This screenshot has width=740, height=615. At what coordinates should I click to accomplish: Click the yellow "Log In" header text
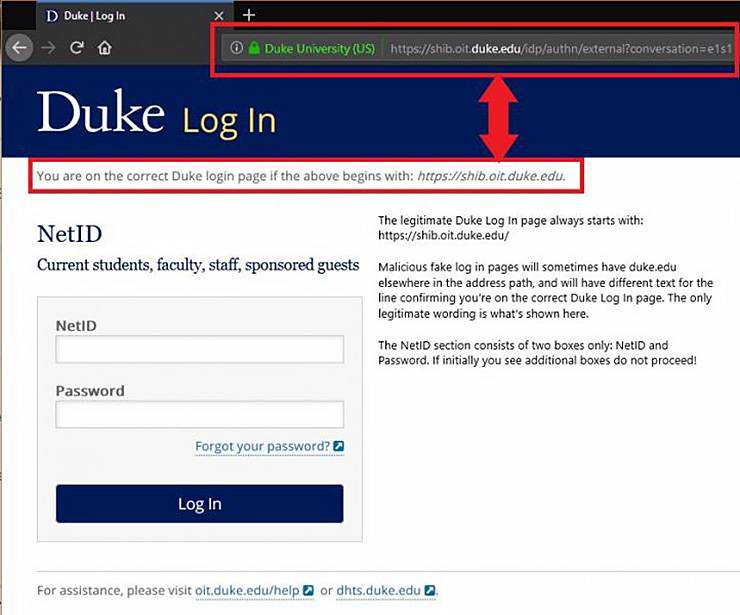229,122
